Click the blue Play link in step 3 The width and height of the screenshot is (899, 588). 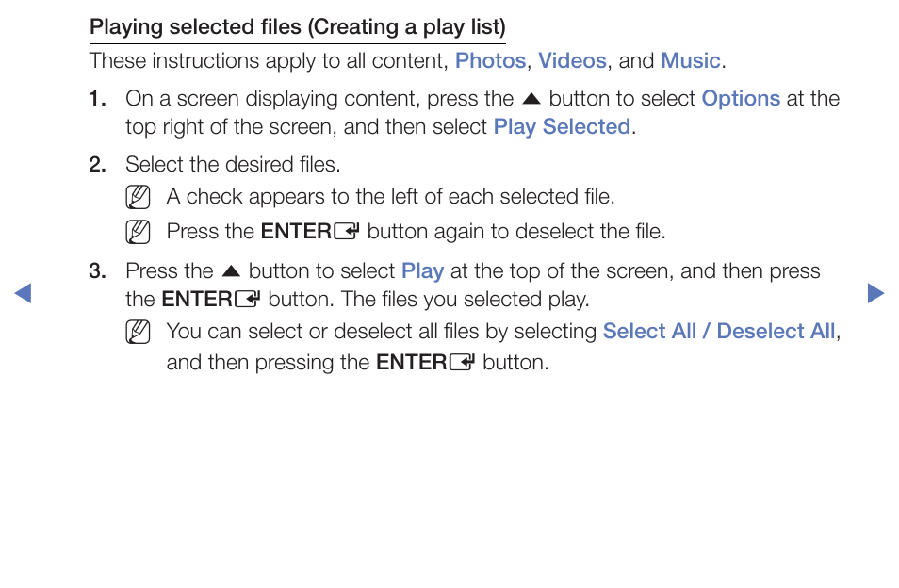(x=422, y=271)
